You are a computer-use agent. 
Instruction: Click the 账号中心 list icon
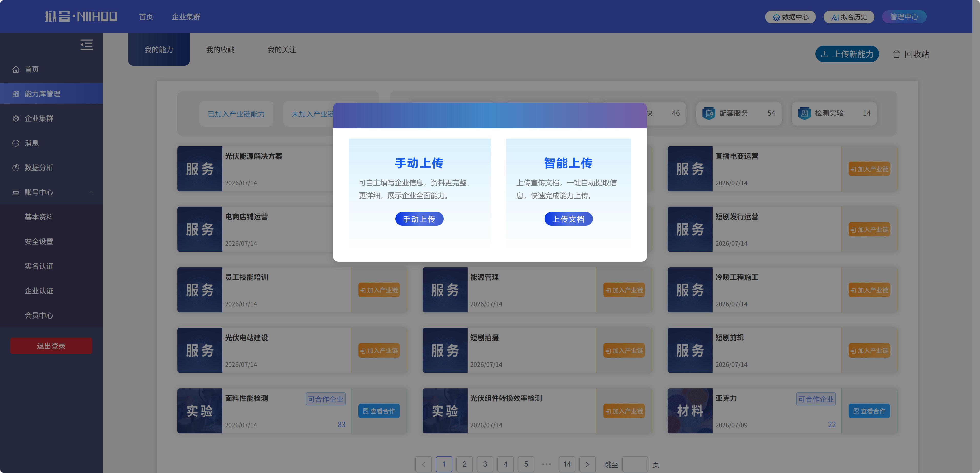tap(16, 192)
